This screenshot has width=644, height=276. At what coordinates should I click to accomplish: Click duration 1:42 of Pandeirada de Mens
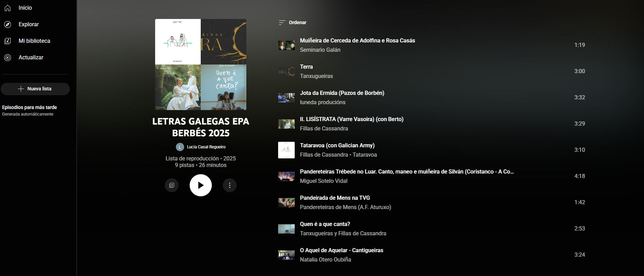580,203
